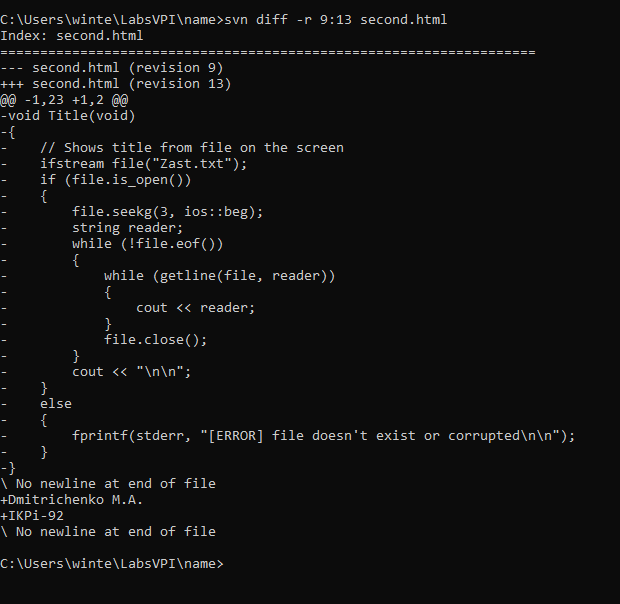Screen dimensions: 620x604
Task: Click the 'while (!file.eof())' line
Action: pos(147,243)
